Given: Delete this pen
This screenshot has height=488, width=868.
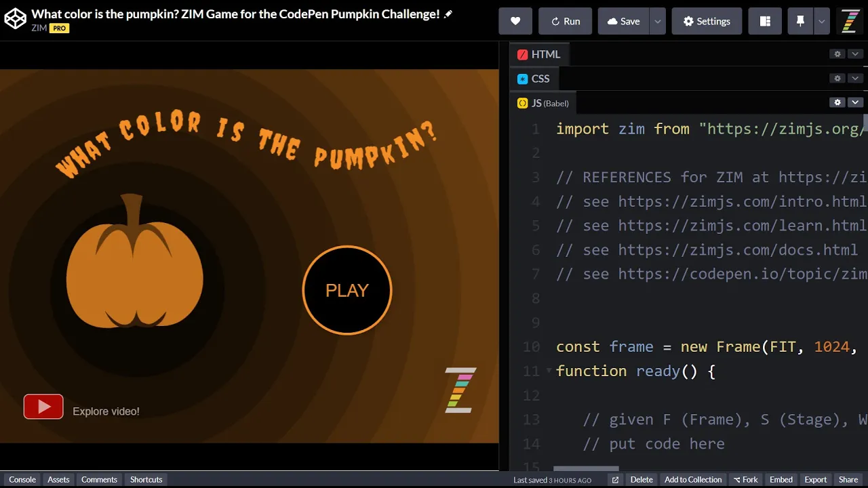Looking at the screenshot, I should (642, 480).
